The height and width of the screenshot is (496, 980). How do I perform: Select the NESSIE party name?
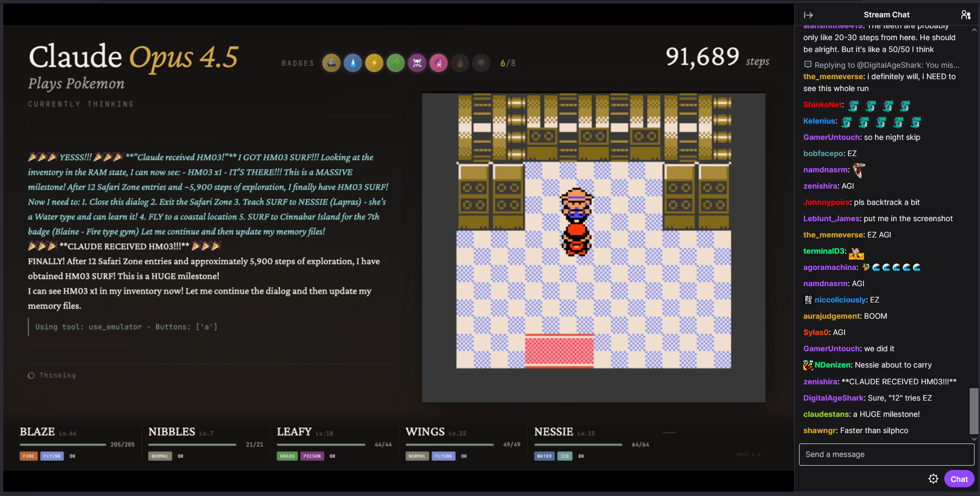(x=554, y=432)
